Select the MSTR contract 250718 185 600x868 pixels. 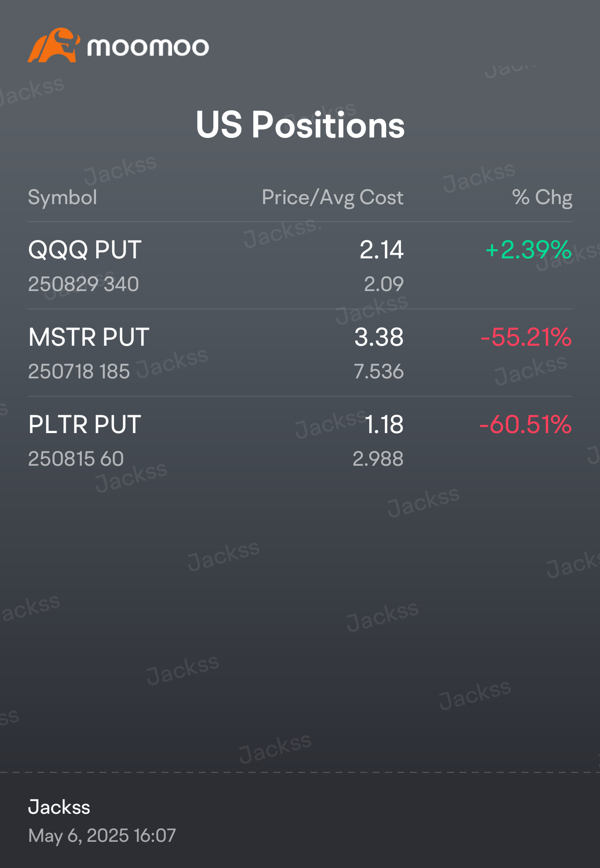tap(79, 371)
